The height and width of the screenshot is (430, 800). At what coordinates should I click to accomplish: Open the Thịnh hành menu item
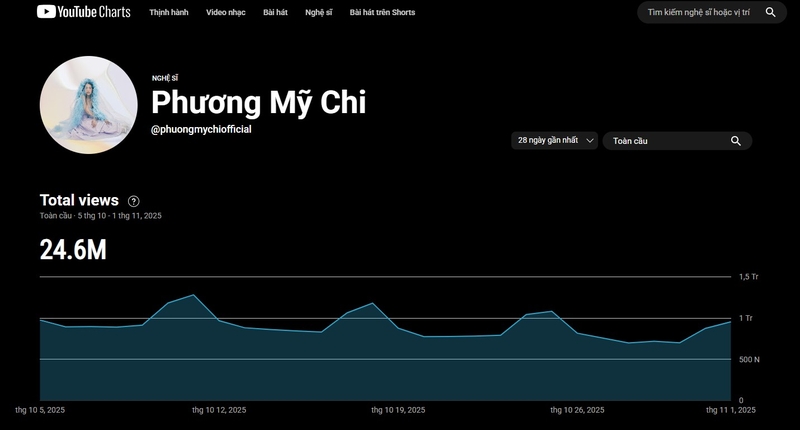coord(169,12)
